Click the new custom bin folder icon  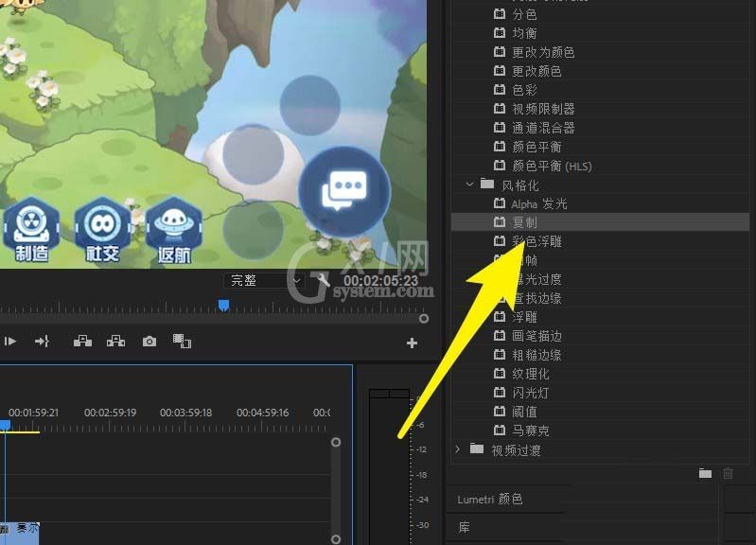705,473
